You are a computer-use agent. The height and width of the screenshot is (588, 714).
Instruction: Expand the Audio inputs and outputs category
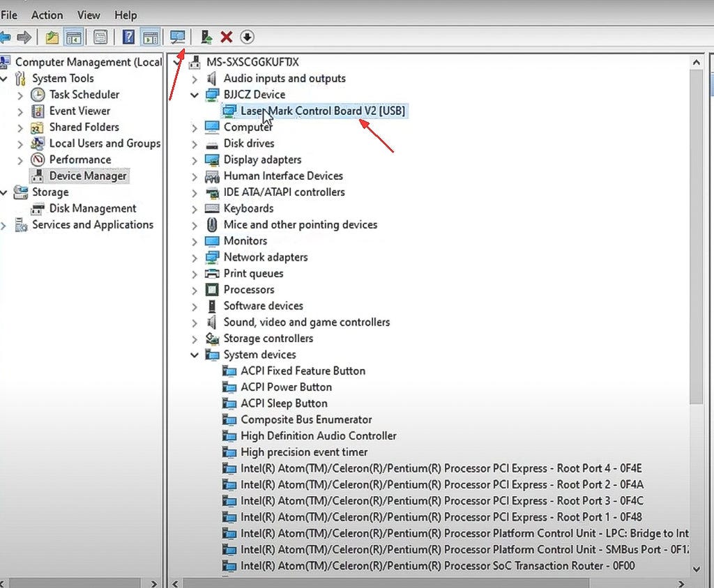(195, 79)
